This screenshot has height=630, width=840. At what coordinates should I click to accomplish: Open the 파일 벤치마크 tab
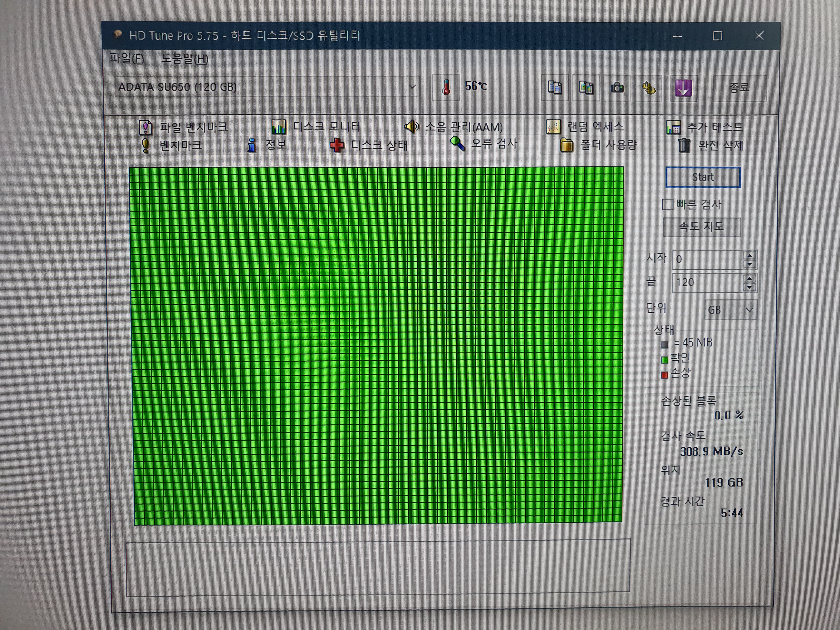pos(183,127)
